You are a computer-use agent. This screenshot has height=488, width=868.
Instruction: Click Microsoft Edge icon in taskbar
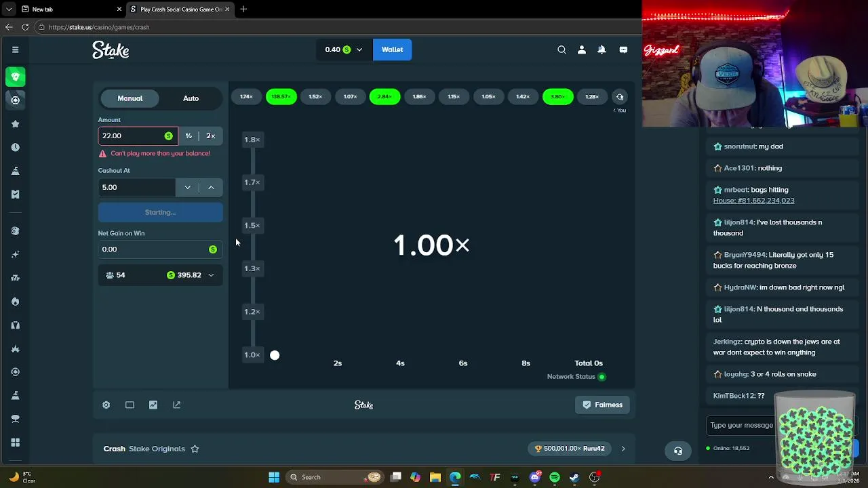tap(455, 477)
